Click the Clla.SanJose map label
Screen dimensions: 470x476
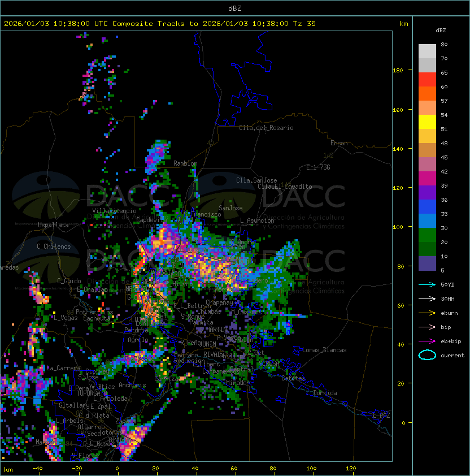(x=256, y=180)
